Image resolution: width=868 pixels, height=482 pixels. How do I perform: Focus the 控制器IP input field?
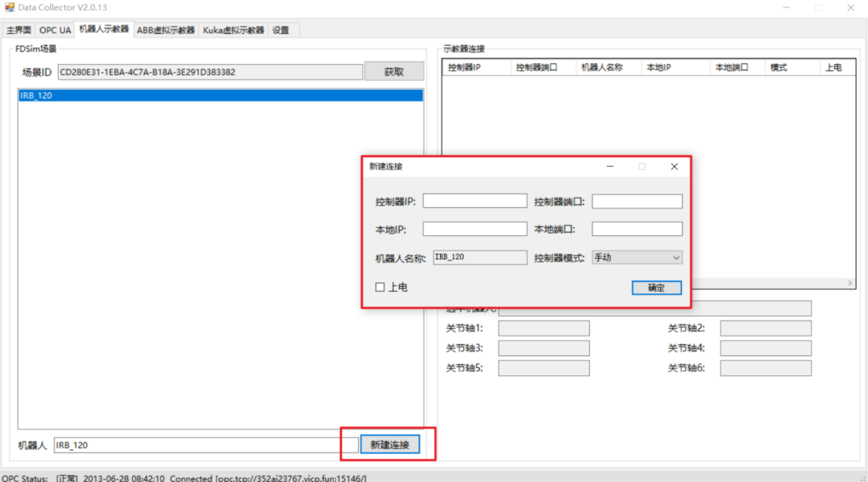[x=474, y=201]
